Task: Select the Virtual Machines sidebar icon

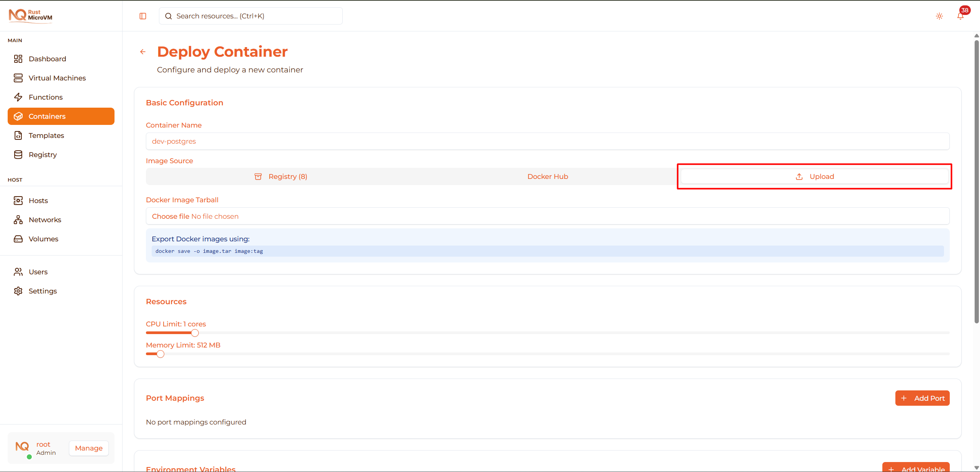Action: click(x=18, y=78)
